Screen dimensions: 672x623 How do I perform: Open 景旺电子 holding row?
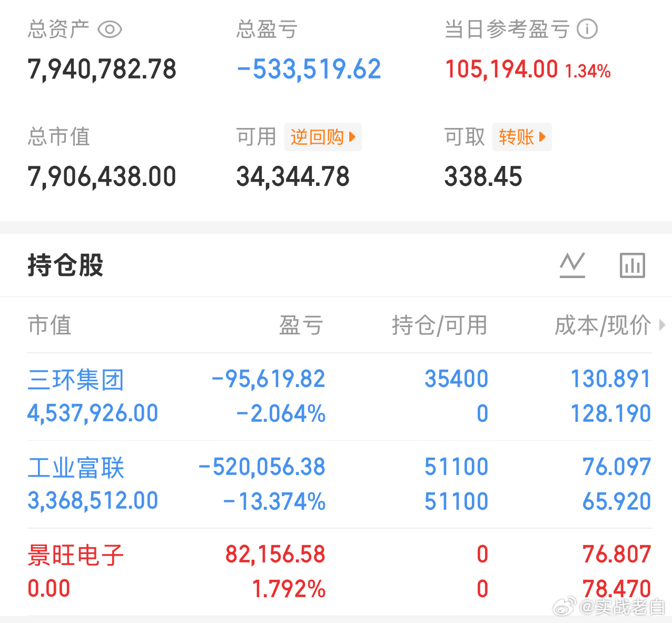pos(339,572)
